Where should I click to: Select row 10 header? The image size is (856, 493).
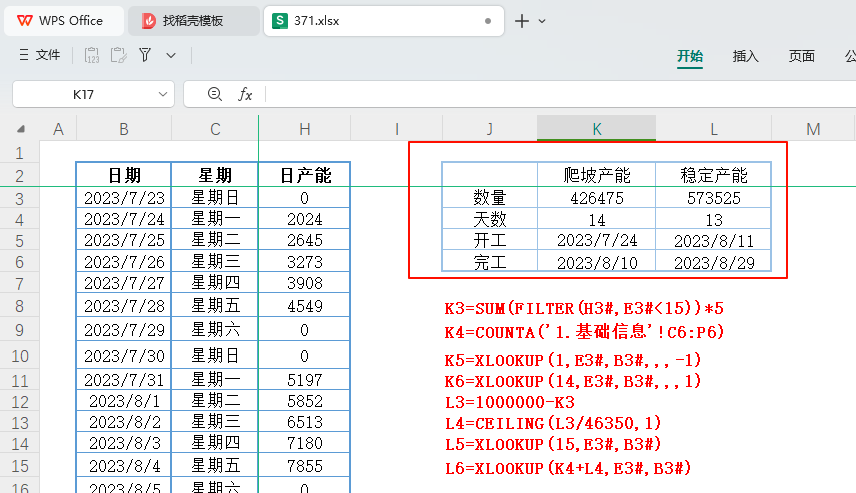pos(20,356)
